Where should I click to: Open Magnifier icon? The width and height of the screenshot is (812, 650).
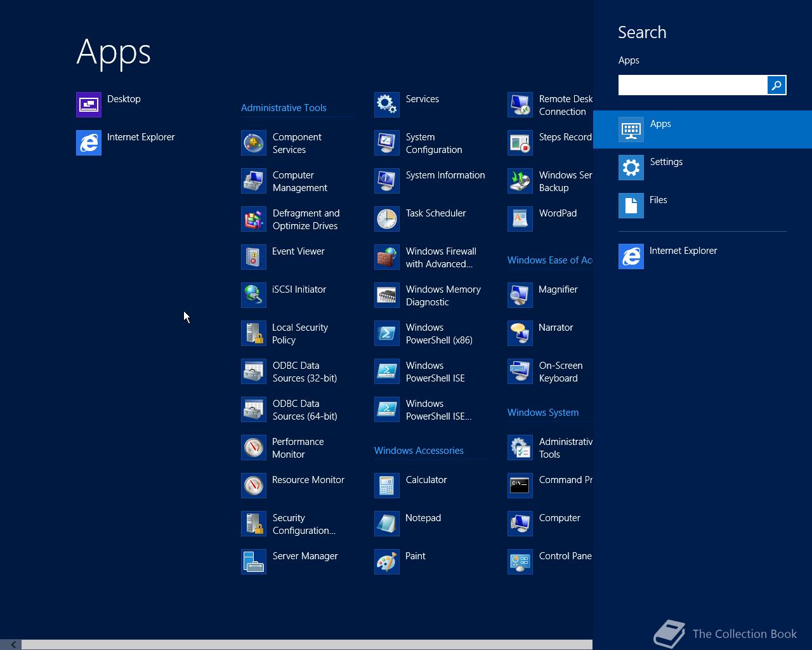coord(520,295)
